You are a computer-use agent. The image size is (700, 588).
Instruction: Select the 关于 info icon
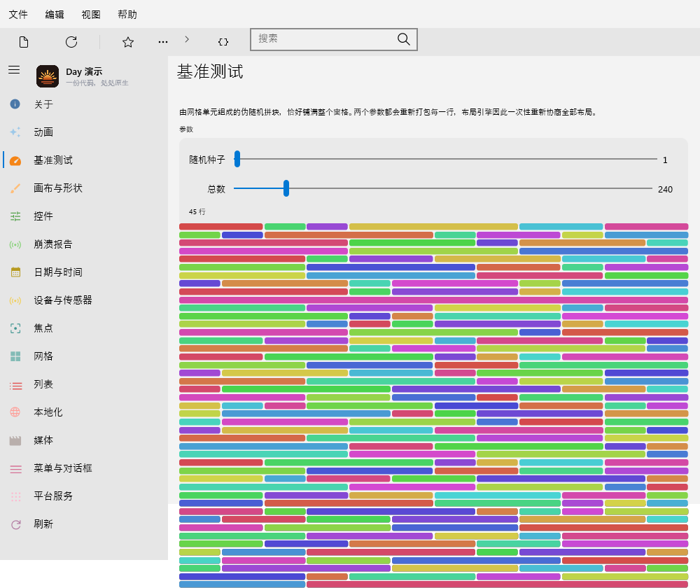(15, 104)
